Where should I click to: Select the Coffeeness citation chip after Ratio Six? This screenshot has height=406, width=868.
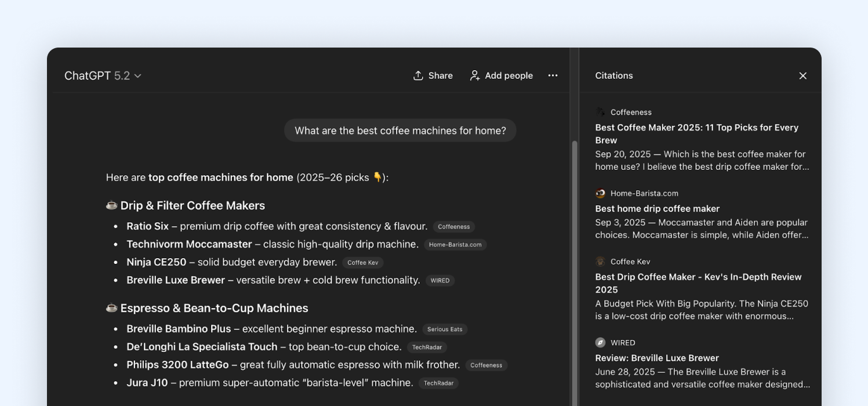453,226
